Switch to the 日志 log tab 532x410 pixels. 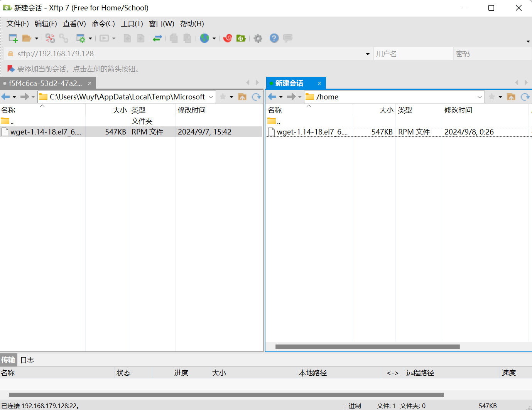27,360
